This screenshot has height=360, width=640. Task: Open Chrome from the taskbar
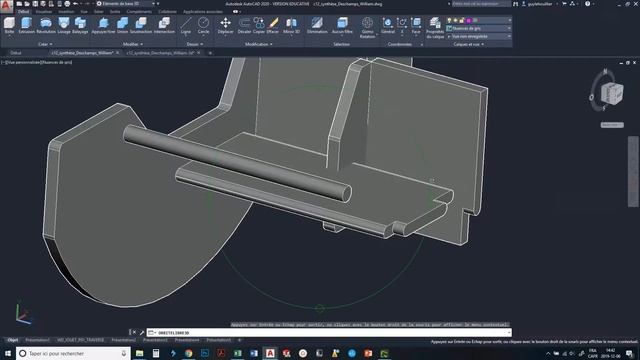pos(189,353)
